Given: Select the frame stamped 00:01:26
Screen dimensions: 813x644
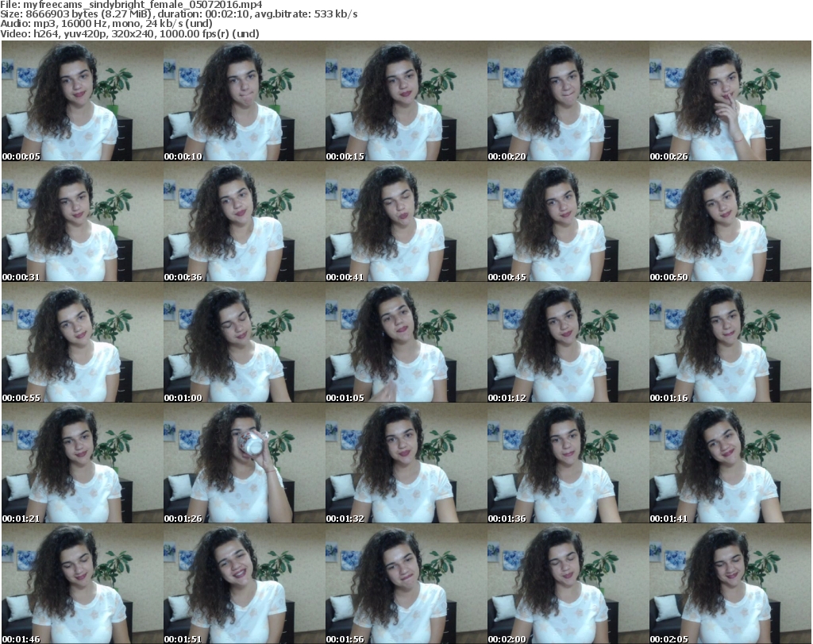Looking at the screenshot, I should point(245,463).
